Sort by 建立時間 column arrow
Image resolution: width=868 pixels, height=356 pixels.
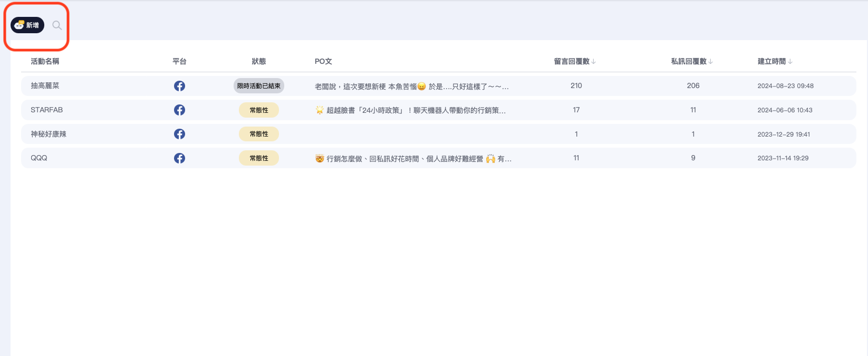790,62
